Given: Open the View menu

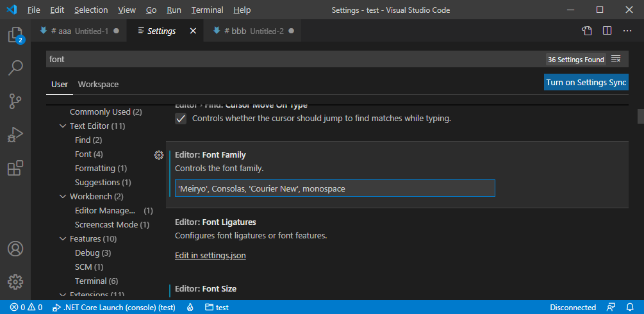Looking at the screenshot, I should coord(127,10).
